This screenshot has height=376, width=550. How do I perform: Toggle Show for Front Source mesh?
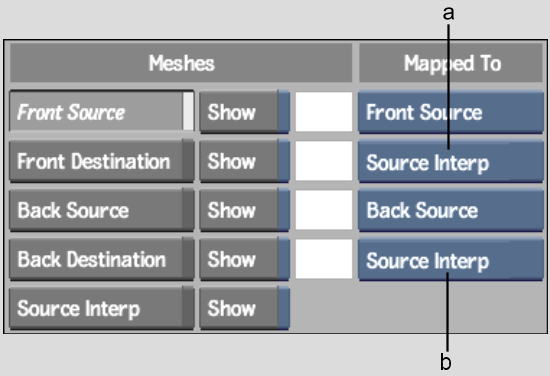coord(244,112)
